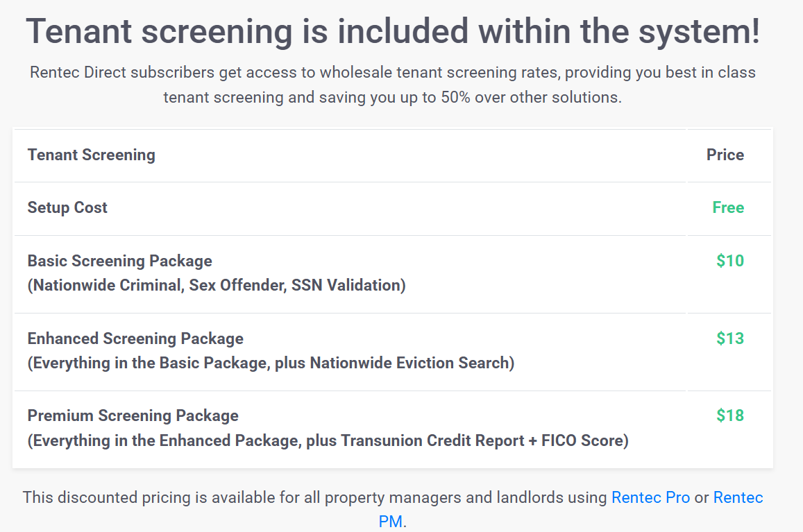Click the 'Nationwide Eviction Search' text
The height and width of the screenshot is (532, 803).
410,363
